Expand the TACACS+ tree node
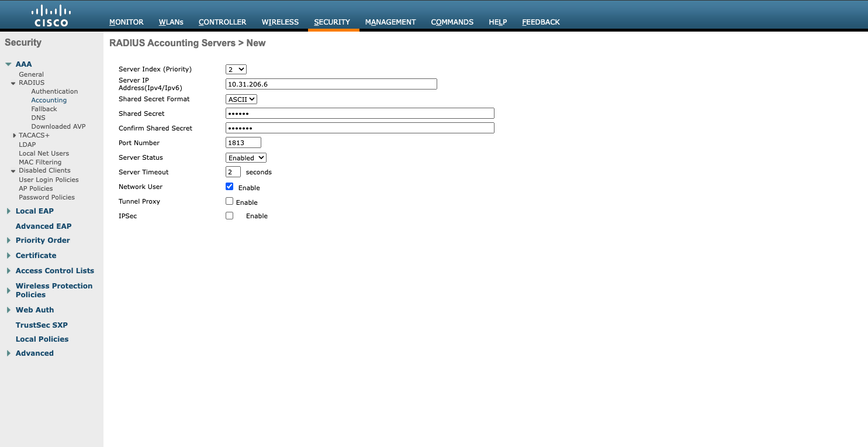868x447 pixels. click(x=14, y=136)
